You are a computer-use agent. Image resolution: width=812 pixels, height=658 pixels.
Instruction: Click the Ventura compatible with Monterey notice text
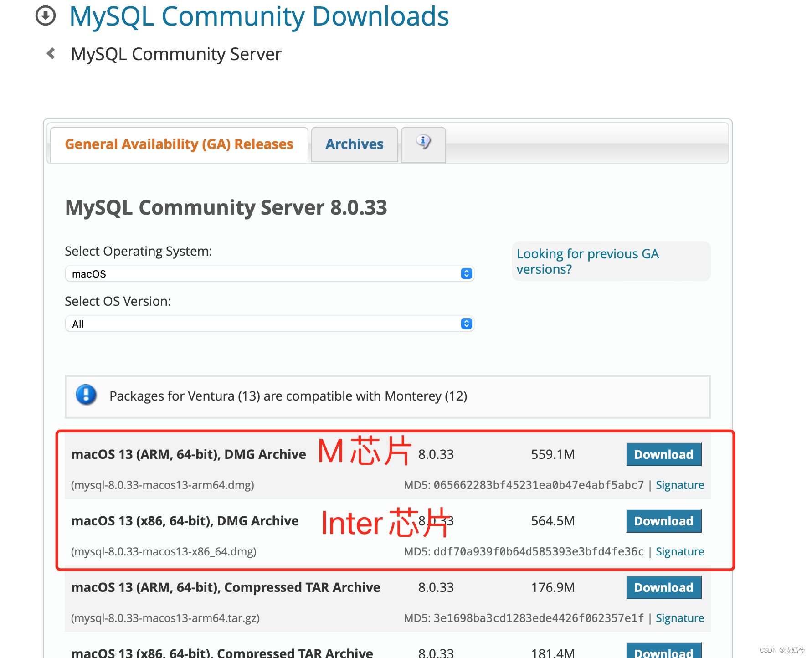point(288,396)
